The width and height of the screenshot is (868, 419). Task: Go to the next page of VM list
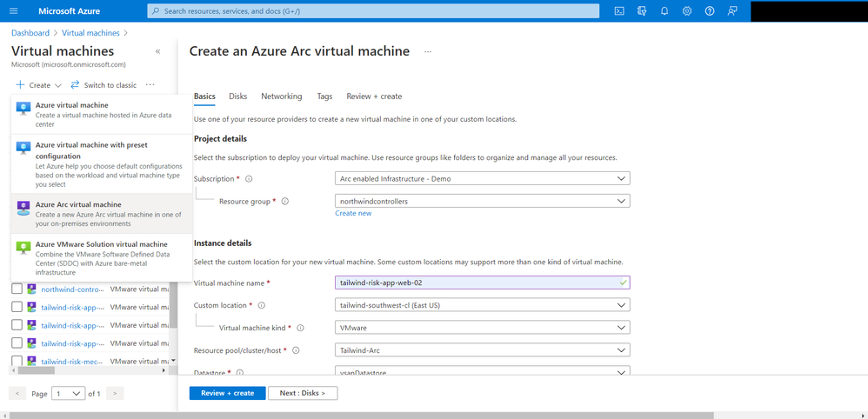(115, 394)
